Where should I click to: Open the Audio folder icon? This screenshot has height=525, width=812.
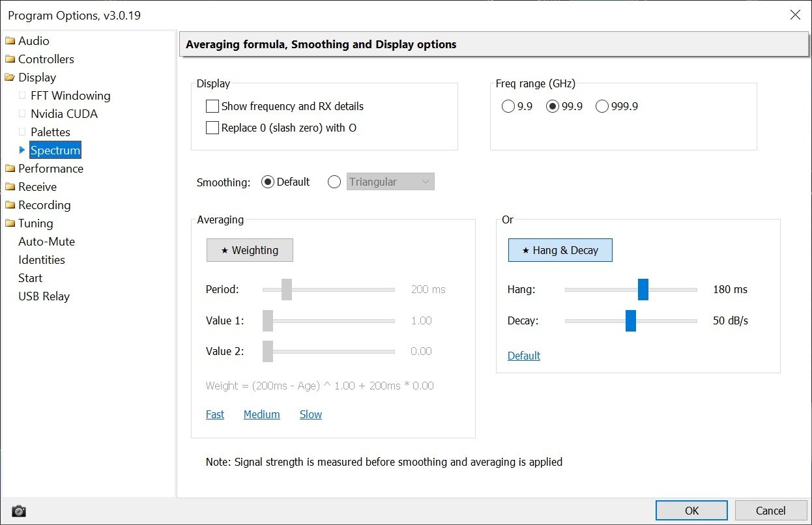click(x=10, y=41)
